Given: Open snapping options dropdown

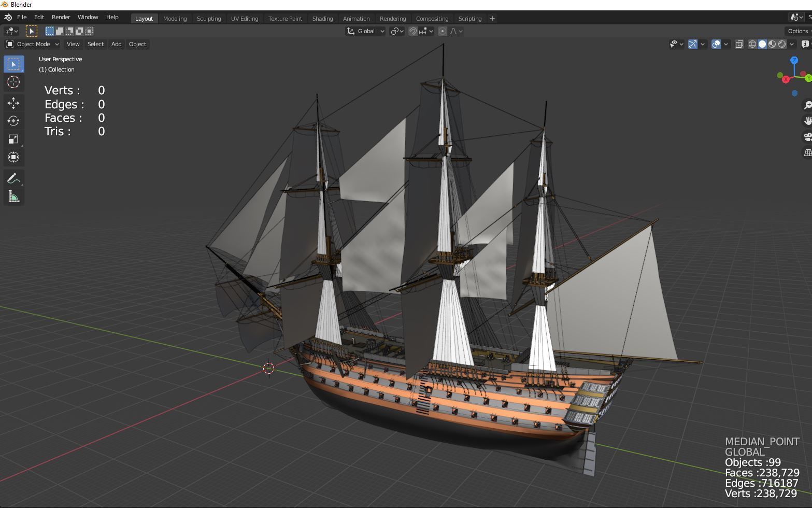Looking at the screenshot, I should click(x=426, y=31).
